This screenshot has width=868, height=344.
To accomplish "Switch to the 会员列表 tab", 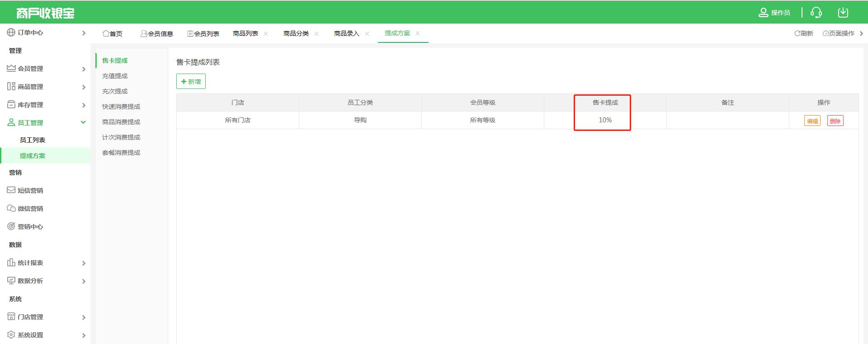I will (203, 34).
